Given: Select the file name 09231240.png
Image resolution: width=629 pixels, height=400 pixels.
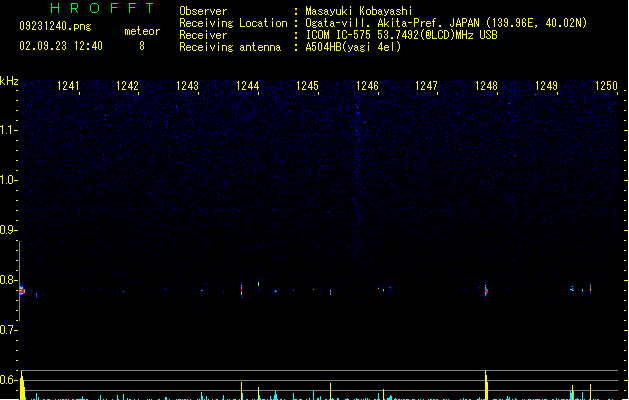Looking at the screenshot, I should pyautogui.click(x=55, y=26).
